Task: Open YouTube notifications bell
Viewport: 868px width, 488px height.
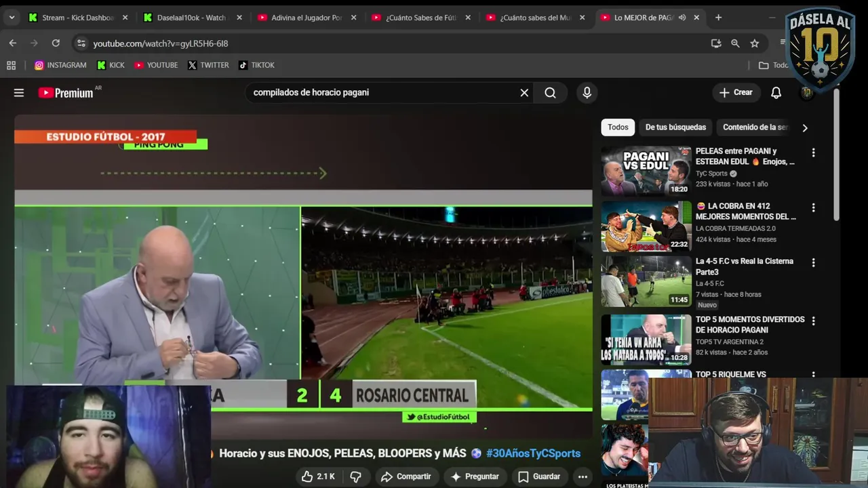Action: coord(776,93)
